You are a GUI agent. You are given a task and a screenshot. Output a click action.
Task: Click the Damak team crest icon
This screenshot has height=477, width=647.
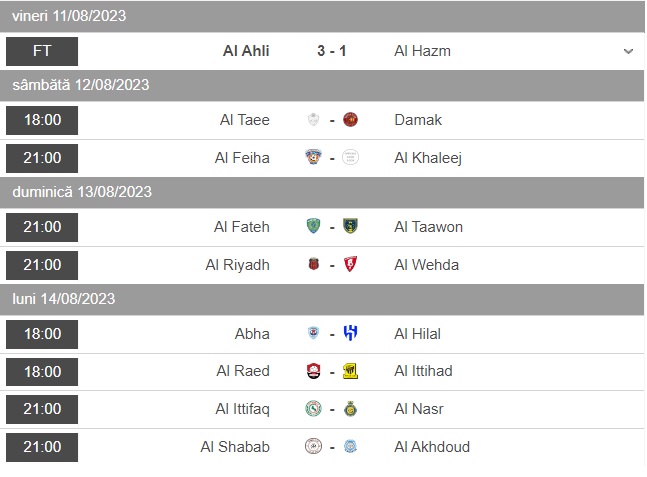pyautogui.click(x=350, y=120)
